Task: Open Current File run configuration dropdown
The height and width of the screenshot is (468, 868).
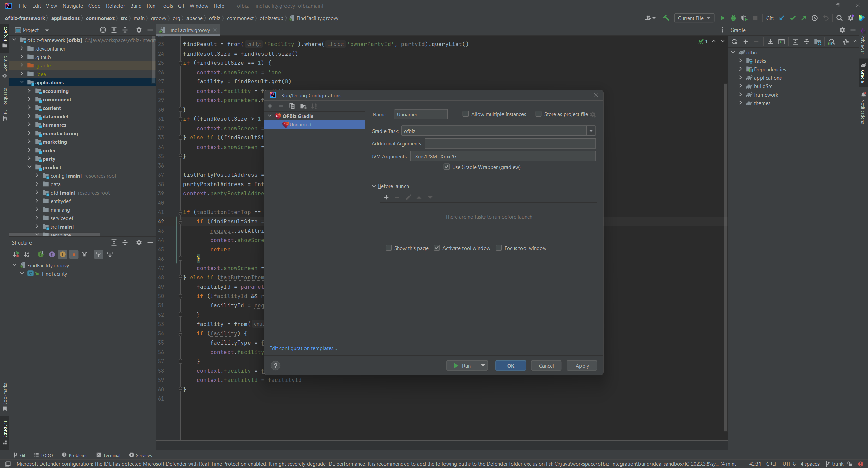Action: click(x=694, y=18)
